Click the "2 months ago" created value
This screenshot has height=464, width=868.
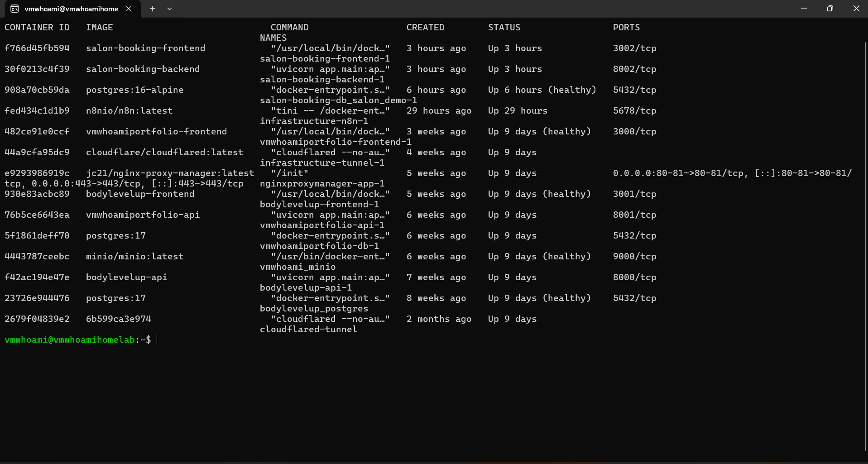[439, 319]
